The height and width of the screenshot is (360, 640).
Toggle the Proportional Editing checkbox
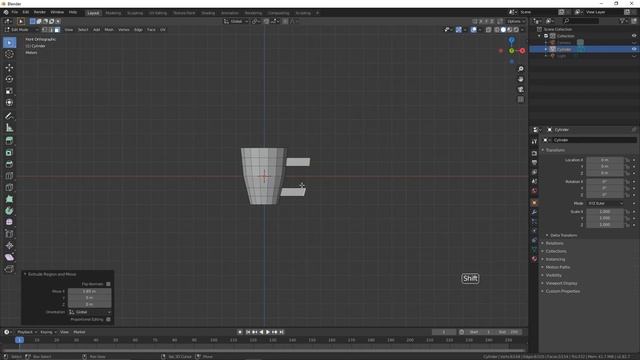[x=108, y=320]
